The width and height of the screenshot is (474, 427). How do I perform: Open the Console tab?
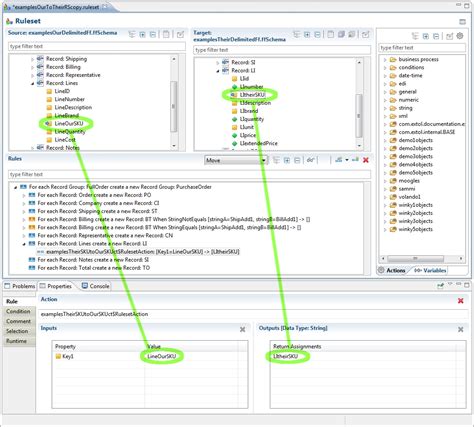96,286
